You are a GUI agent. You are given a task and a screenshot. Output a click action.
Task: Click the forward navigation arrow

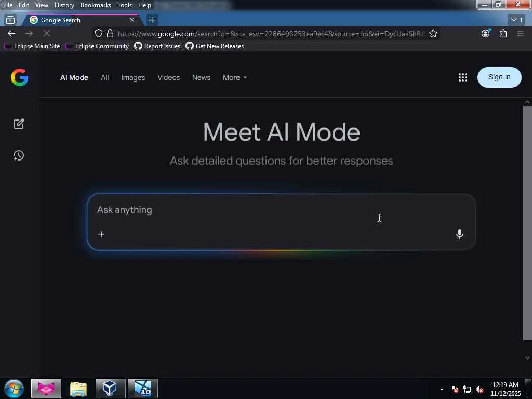coord(29,34)
